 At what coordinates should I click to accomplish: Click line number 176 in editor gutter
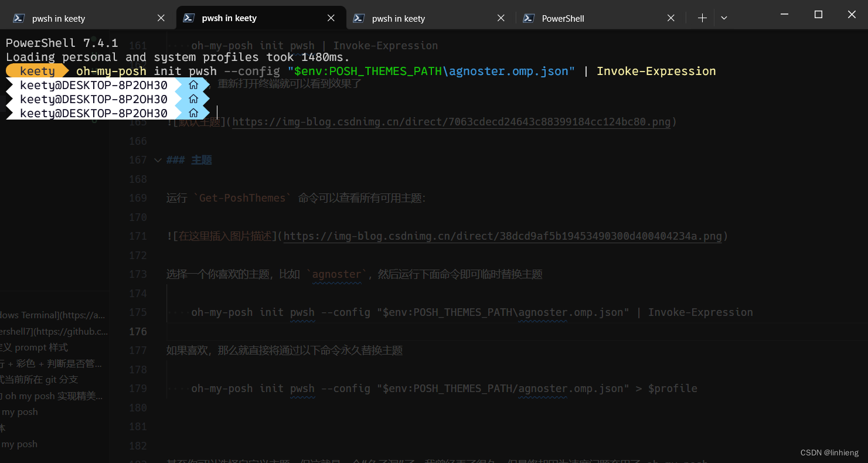[138, 331]
